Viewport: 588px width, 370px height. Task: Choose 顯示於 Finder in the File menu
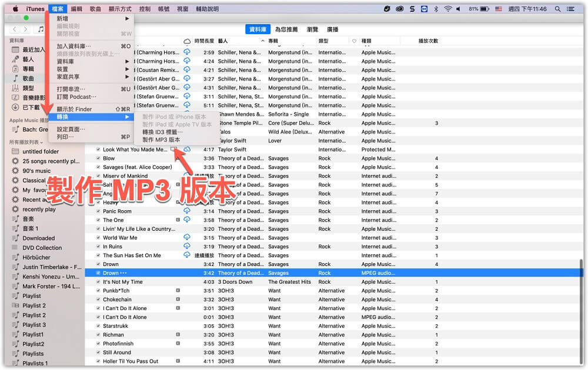(91, 109)
